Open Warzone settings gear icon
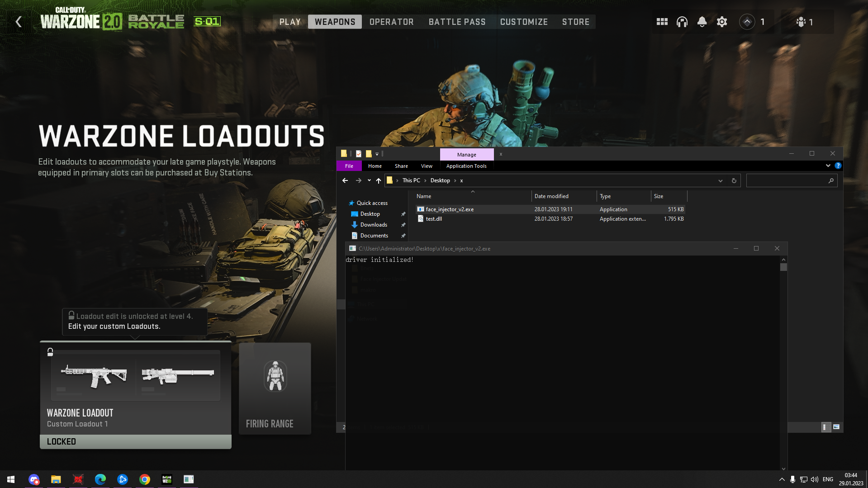The width and height of the screenshot is (868, 488). [x=722, y=22]
